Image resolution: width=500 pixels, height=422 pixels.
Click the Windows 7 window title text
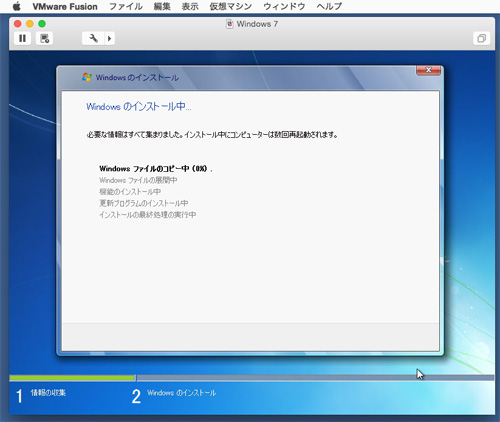click(257, 24)
